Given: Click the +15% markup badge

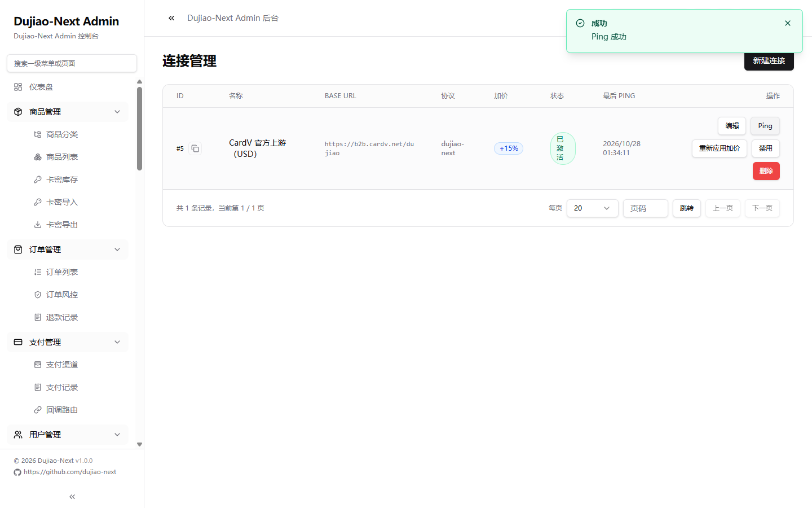Looking at the screenshot, I should (x=509, y=148).
